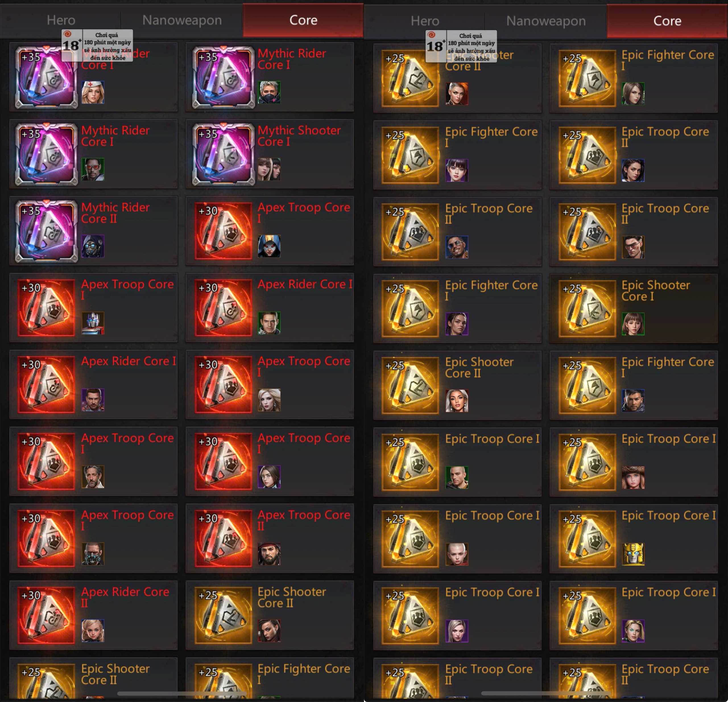Click the Mythic Shooter Core I icon
The width and height of the screenshot is (728, 702).
click(x=223, y=154)
